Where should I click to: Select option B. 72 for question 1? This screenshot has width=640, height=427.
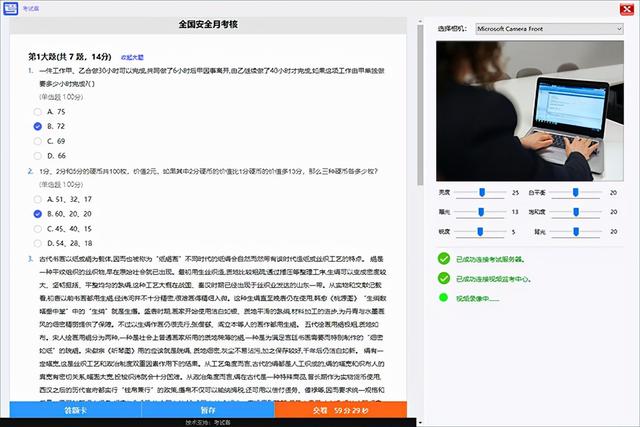pos(38,127)
